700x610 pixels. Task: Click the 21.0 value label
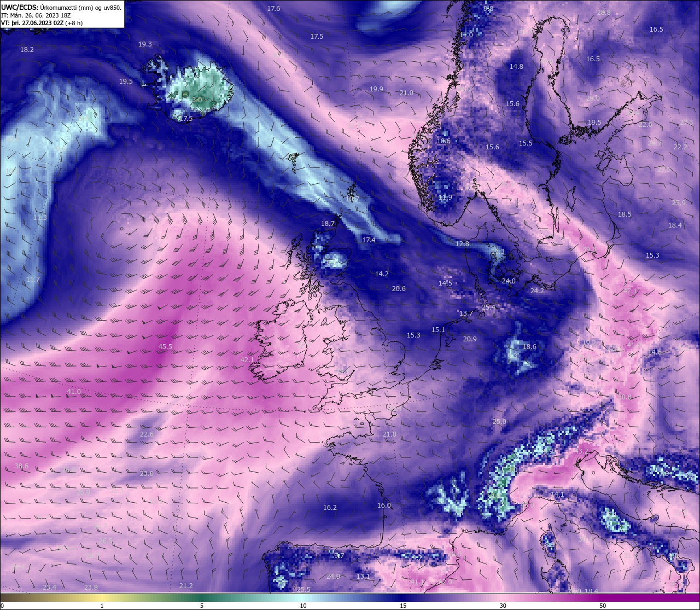point(406,93)
